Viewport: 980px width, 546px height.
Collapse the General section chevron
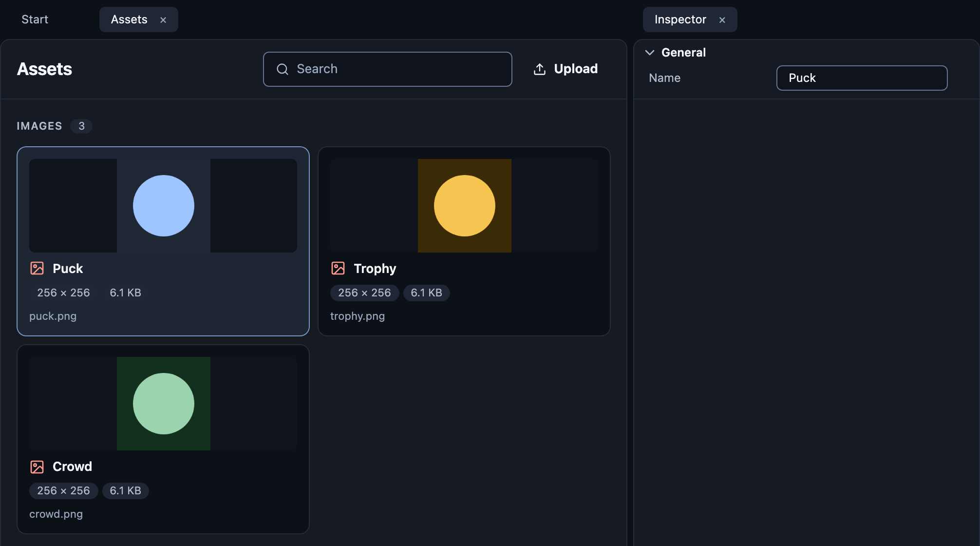pyautogui.click(x=649, y=53)
